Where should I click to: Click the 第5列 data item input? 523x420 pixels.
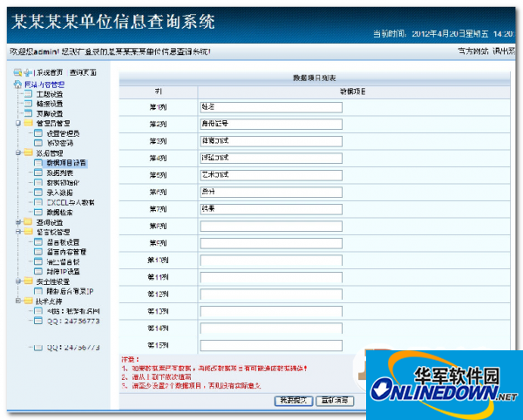(271, 175)
